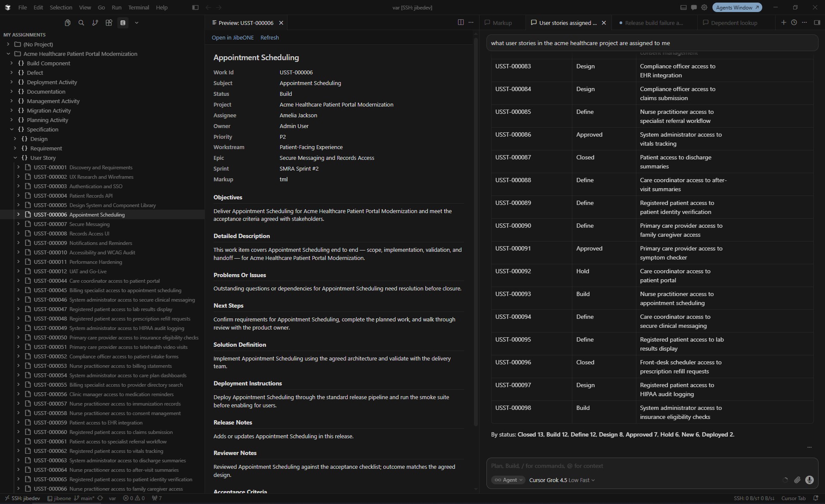Screen dimensions: 825x504
Task: Collapse Acme Healthcare Patient Portal Modernization folder
Action: pos(8,54)
